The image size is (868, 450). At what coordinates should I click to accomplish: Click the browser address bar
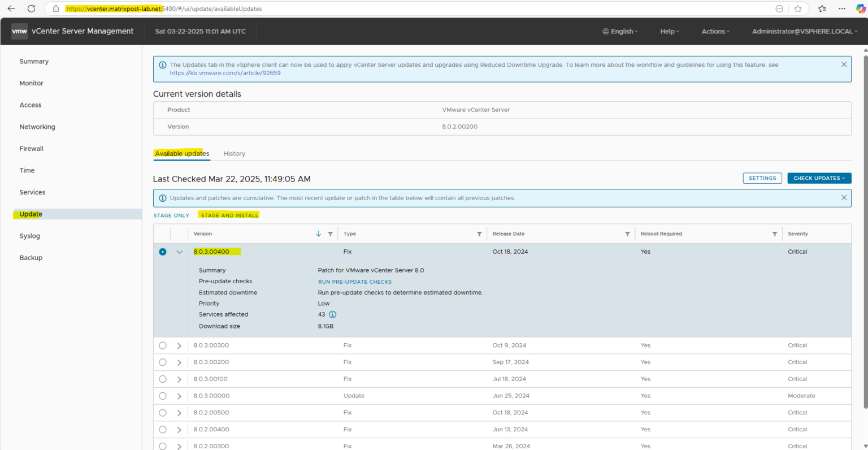pyautogui.click(x=170, y=8)
